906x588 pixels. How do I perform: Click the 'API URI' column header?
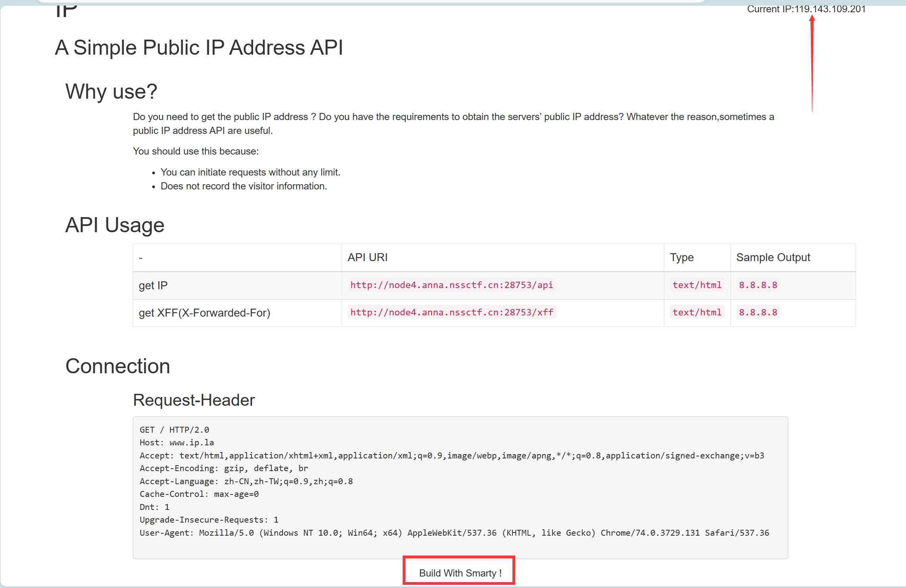coord(367,257)
